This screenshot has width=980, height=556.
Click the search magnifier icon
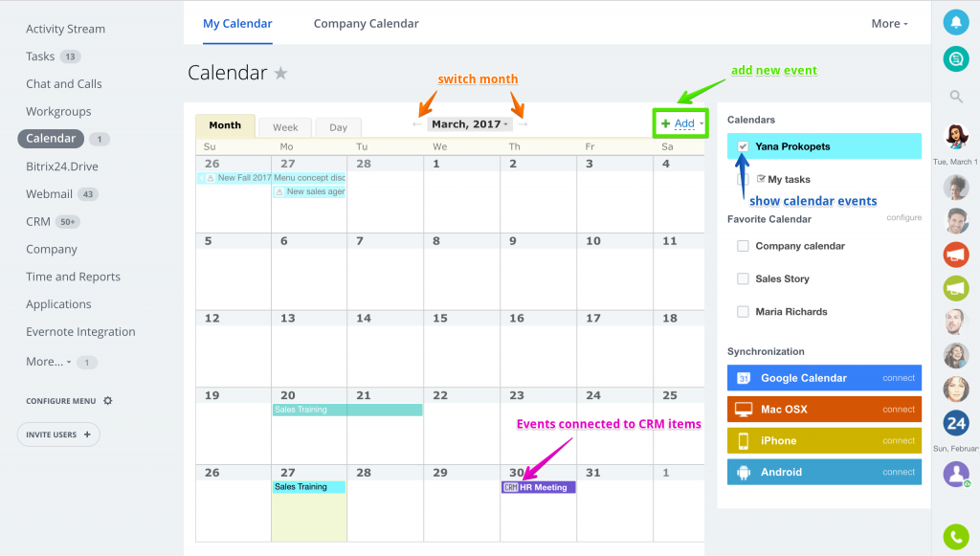[956, 97]
